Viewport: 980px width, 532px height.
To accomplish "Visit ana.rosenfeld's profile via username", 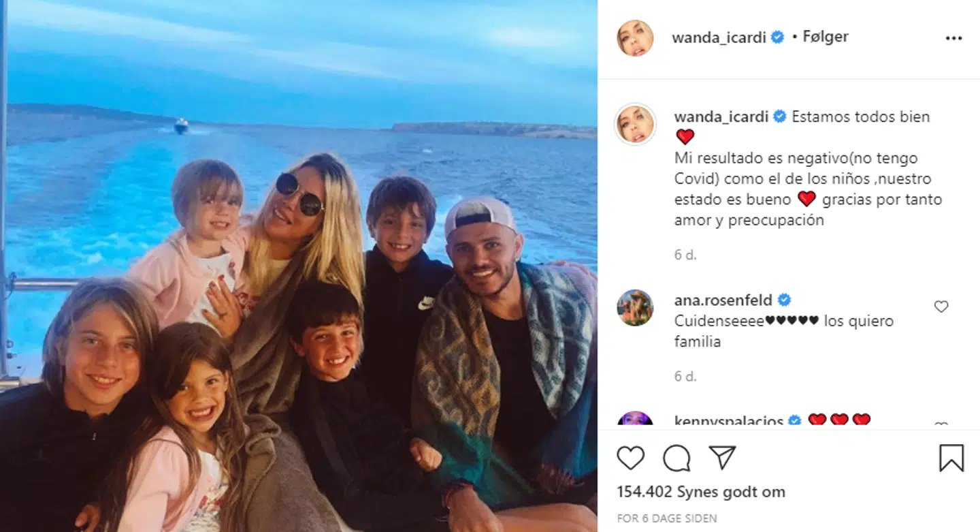I will (x=723, y=300).
